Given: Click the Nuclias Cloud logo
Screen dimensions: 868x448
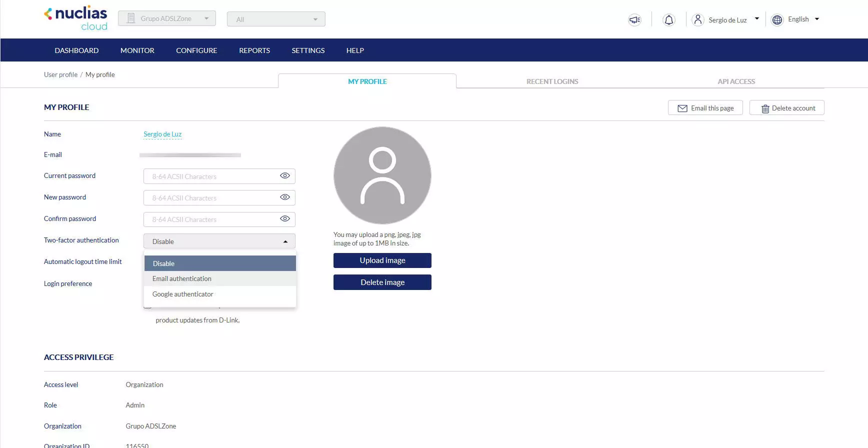Looking at the screenshot, I should pyautogui.click(x=76, y=18).
